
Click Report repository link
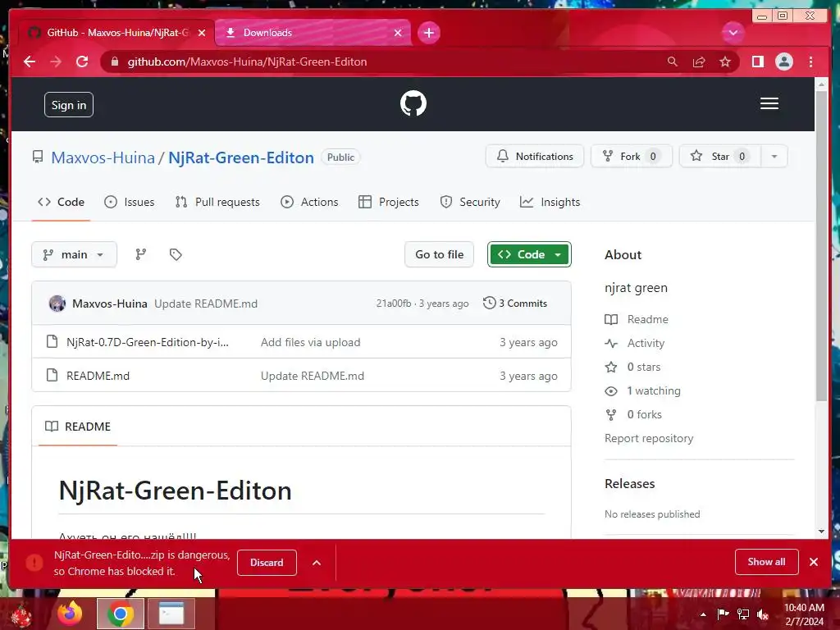coord(649,438)
